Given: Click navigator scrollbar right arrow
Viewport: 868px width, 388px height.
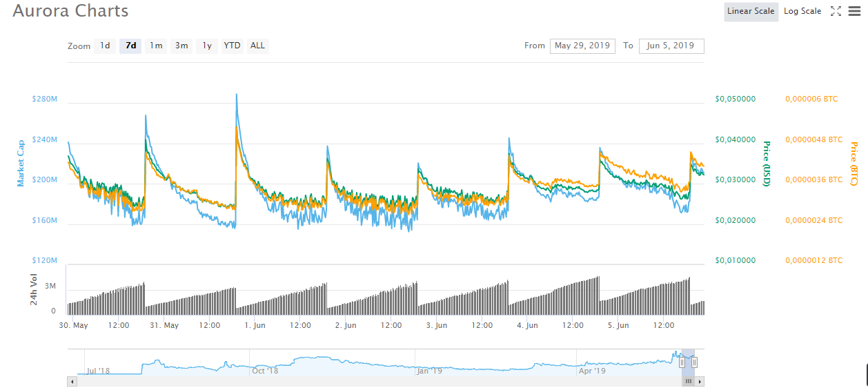Looking at the screenshot, I should 700,381.
